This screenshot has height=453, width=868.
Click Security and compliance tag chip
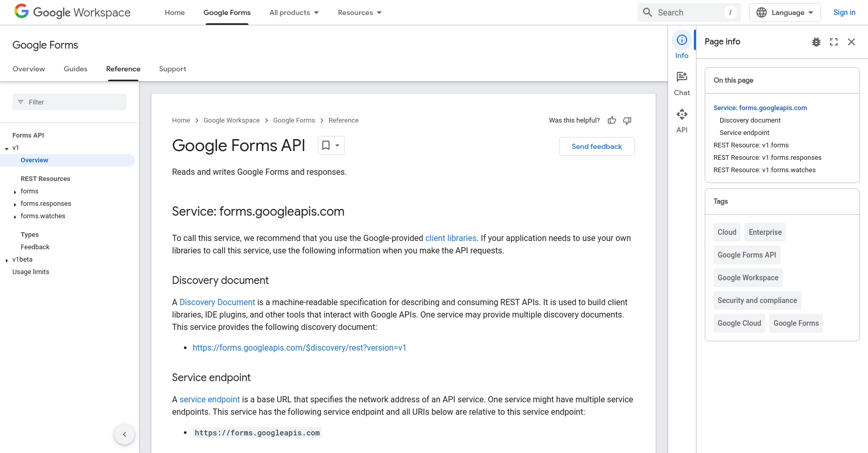tap(757, 300)
